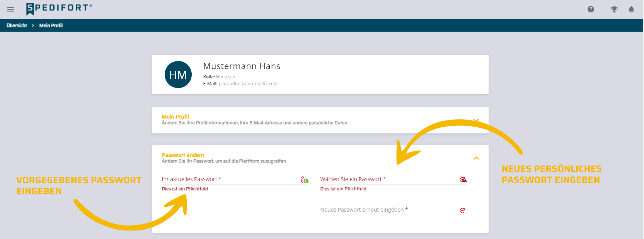Click the name Mustermann Hans
The height and width of the screenshot is (239, 644).
coord(242,66)
